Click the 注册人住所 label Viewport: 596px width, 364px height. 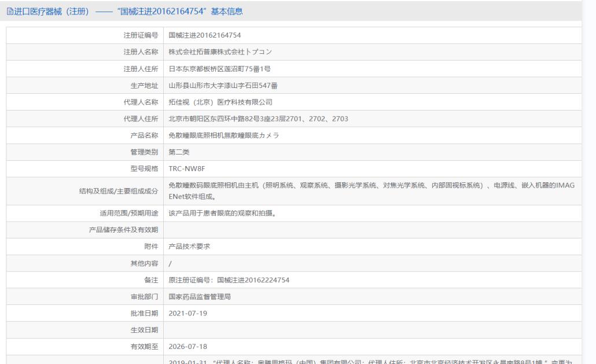tap(141, 69)
